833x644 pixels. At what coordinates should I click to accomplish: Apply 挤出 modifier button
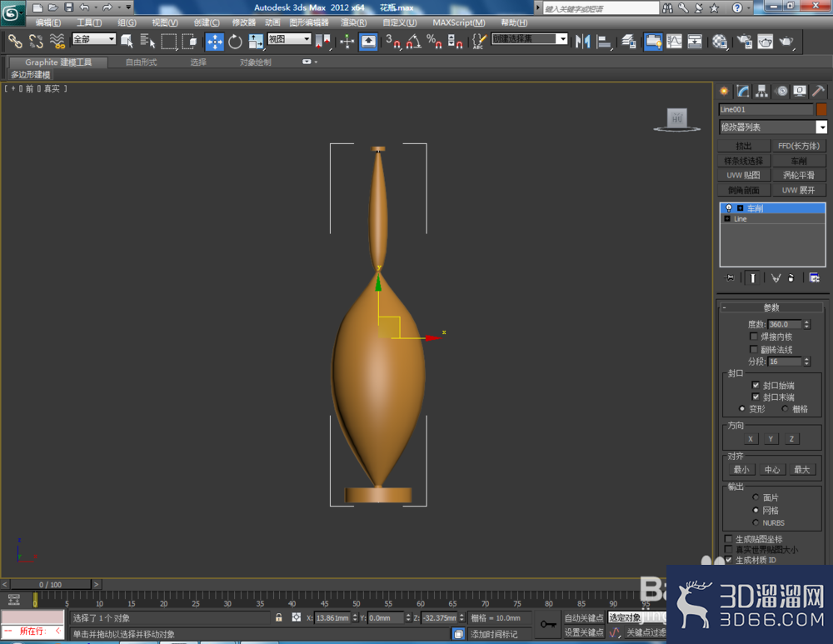(x=744, y=146)
